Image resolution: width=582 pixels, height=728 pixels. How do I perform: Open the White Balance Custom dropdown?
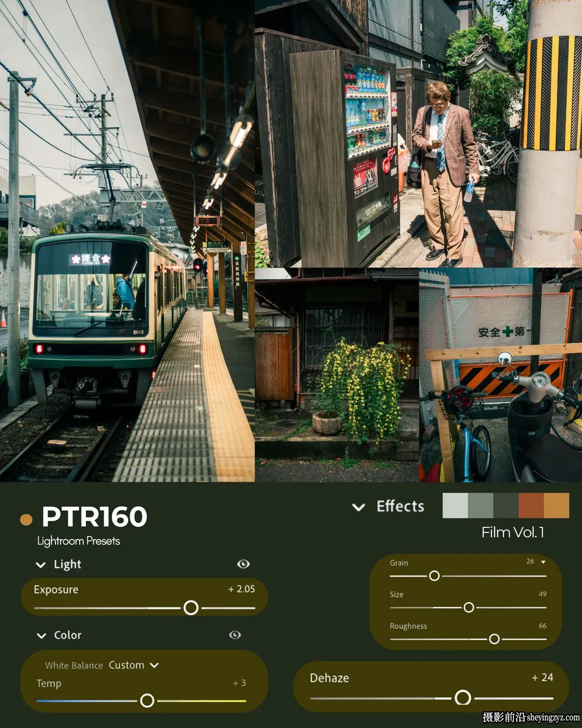click(x=134, y=665)
